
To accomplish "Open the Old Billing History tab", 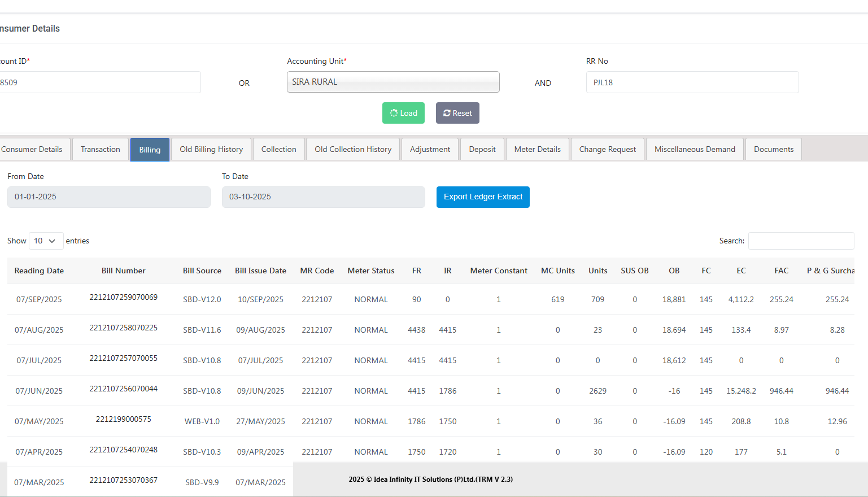I will [211, 150].
